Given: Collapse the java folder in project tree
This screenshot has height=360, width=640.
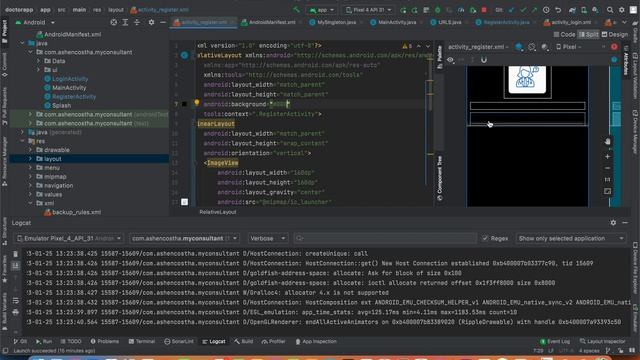Looking at the screenshot, I should (x=22, y=43).
